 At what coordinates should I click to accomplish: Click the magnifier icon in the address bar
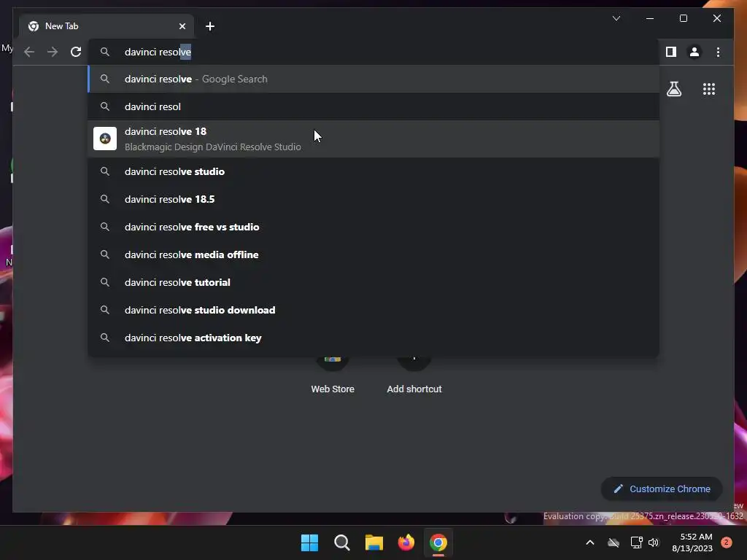(105, 52)
